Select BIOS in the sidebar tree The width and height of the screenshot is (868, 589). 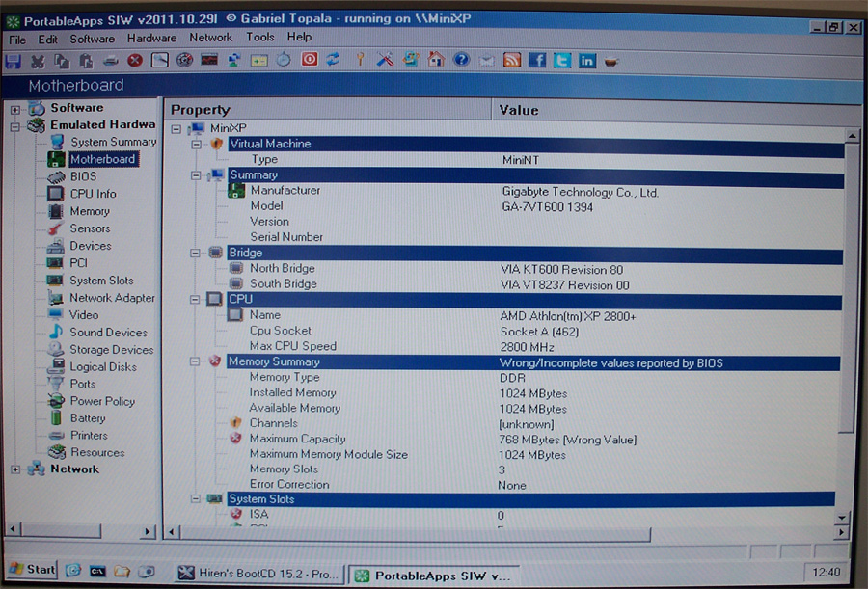pos(83,176)
